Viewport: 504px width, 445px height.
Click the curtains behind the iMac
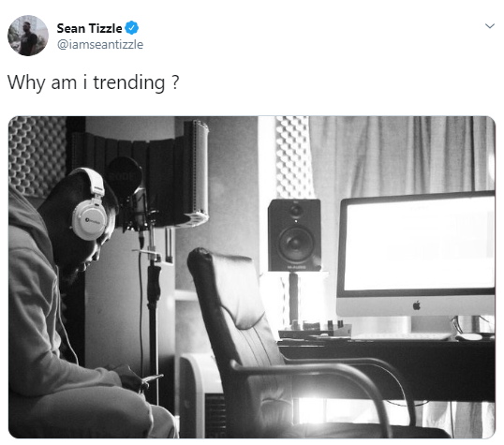(x=402, y=156)
